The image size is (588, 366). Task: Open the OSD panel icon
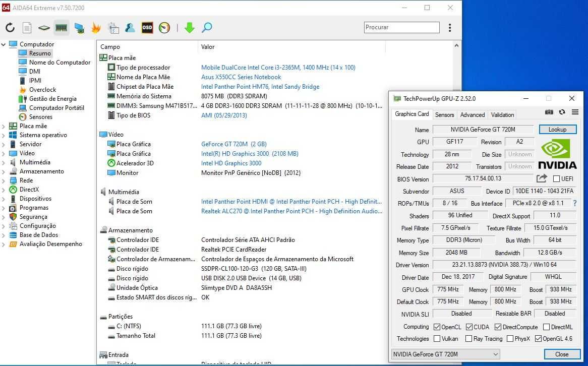click(147, 27)
